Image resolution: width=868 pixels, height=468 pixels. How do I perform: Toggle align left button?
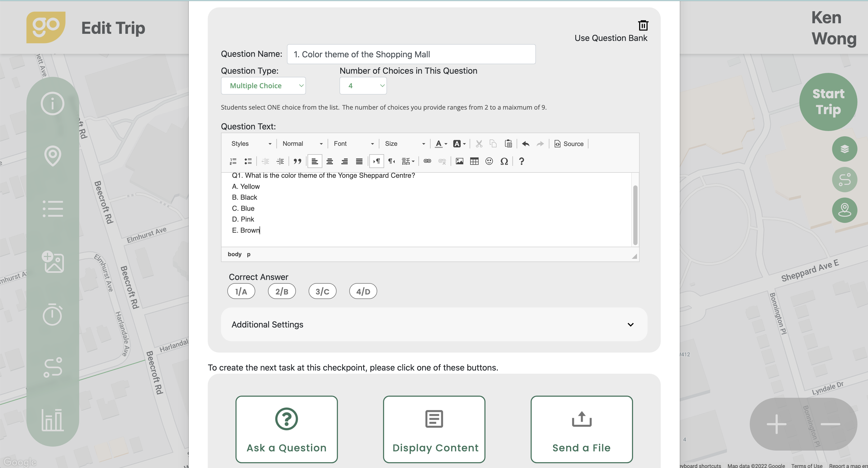pyautogui.click(x=315, y=161)
